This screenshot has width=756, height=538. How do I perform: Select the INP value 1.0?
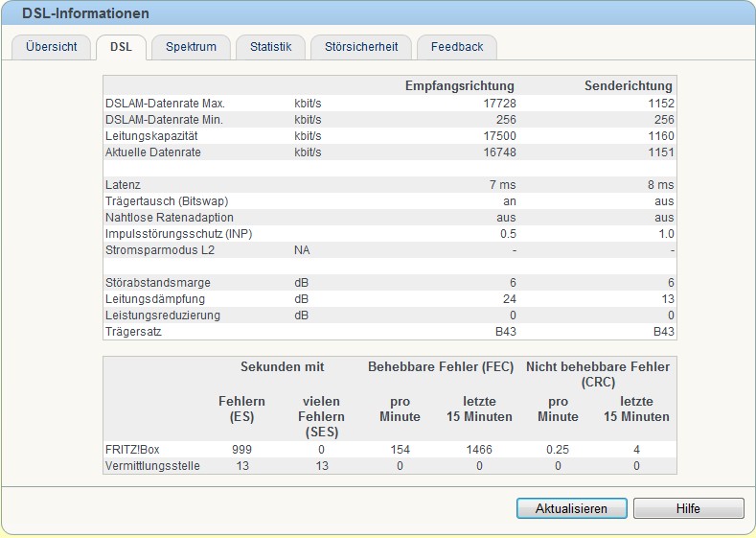pyautogui.click(x=666, y=234)
